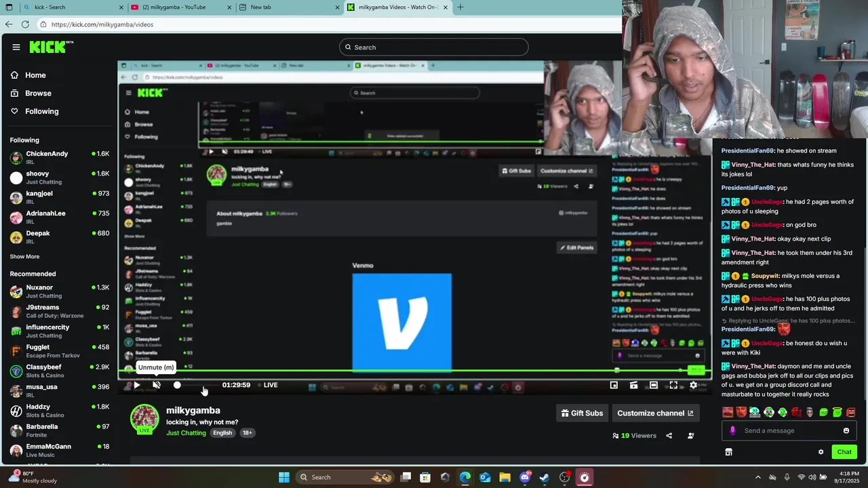Go to Home in sidebar
This screenshot has width=868, height=488.
(x=35, y=75)
